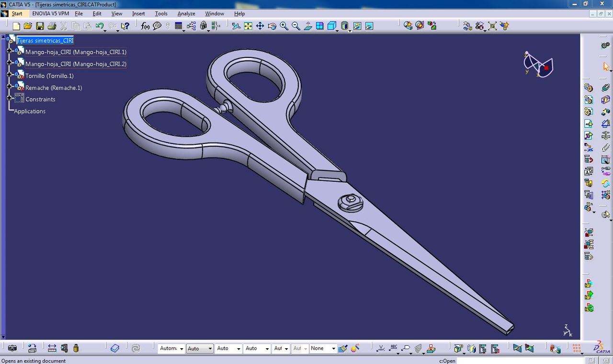
Task: Open the Help menu
Action: point(239,13)
